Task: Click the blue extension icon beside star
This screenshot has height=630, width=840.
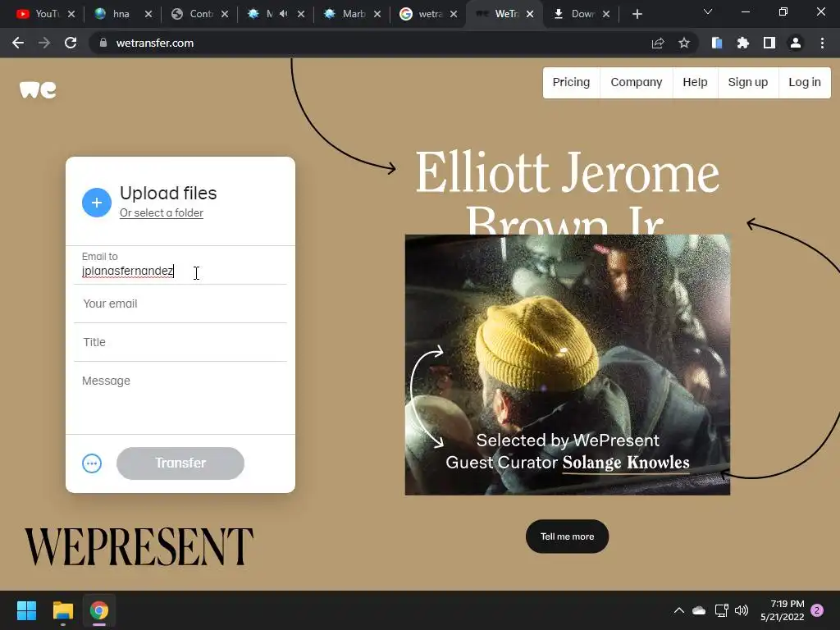Action: pos(716,43)
